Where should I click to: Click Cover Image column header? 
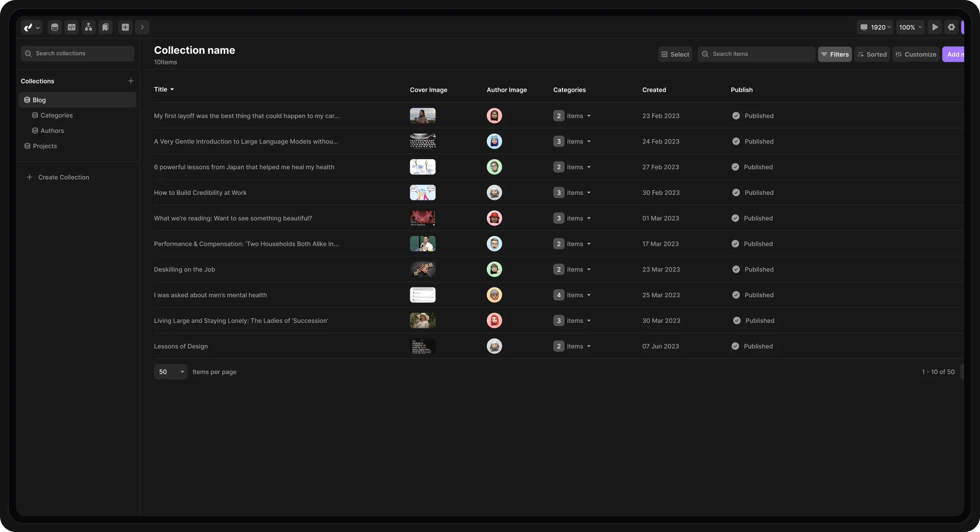tap(429, 90)
